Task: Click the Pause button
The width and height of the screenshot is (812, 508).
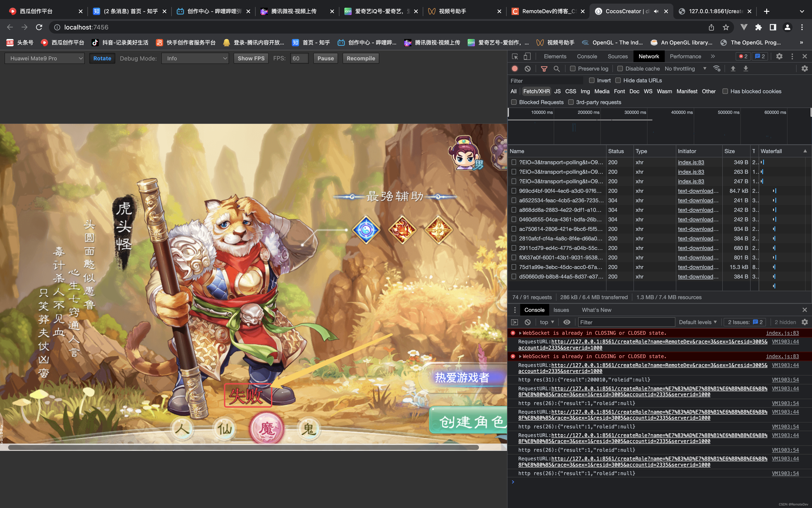Action: pyautogui.click(x=326, y=59)
